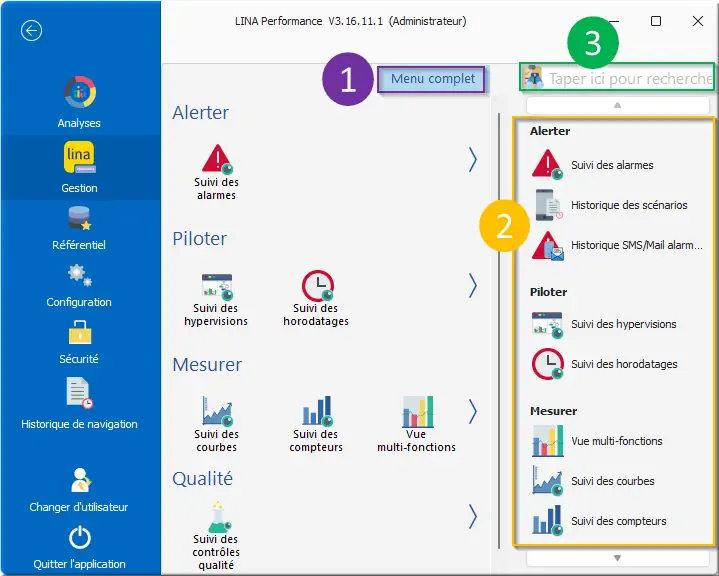719x576 pixels.
Task: Open Suivi des alarmes tile in center
Action: [216, 172]
